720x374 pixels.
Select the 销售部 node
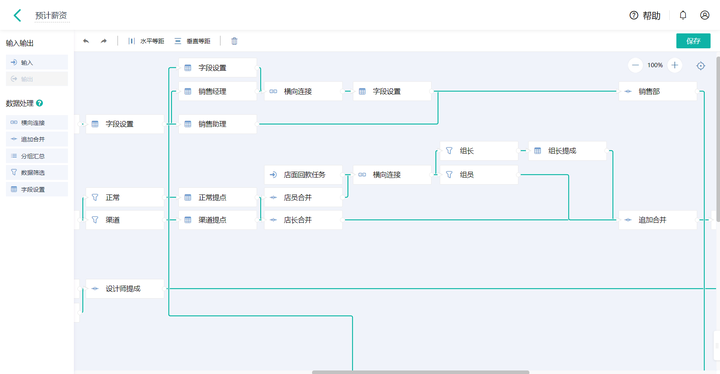pyautogui.click(x=658, y=91)
